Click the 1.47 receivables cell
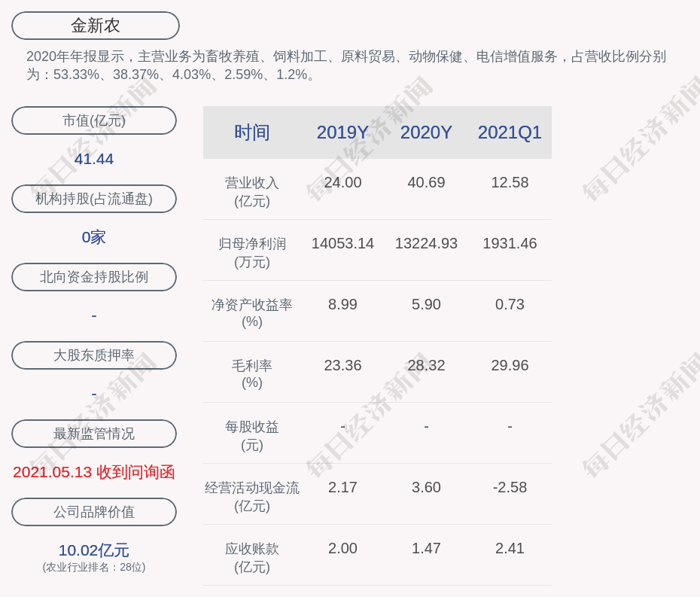 tap(426, 548)
